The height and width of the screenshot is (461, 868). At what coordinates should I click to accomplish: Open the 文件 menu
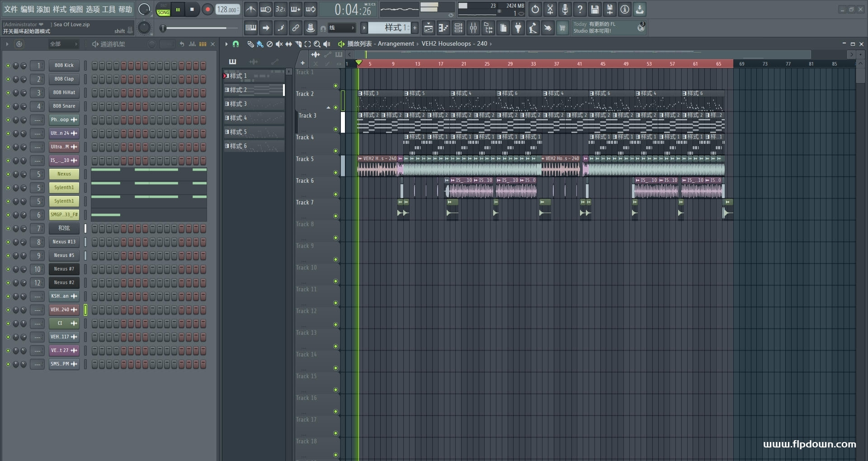11,9
